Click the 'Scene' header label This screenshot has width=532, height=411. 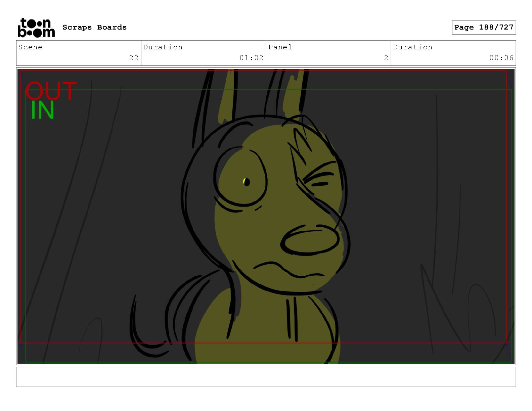click(31, 47)
